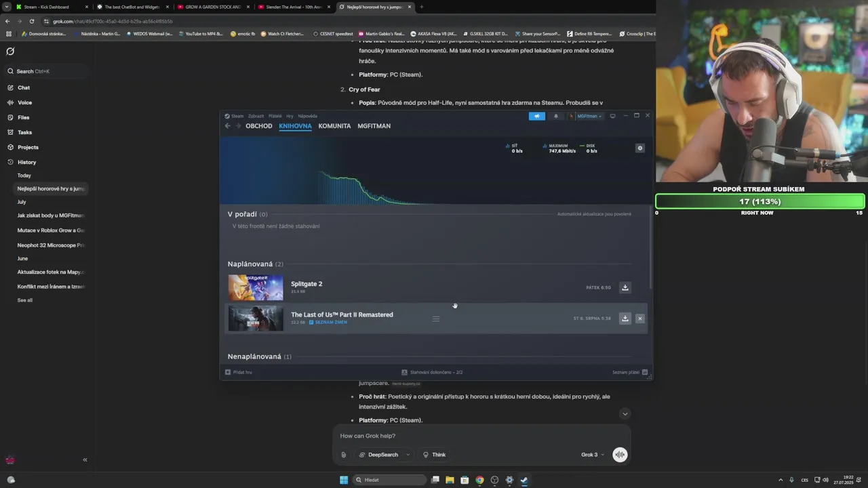Click Steam Big Picture mode monitor icon
The width and height of the screenshot is (868, 488).
pyautogui.click(x=613, y=116)
